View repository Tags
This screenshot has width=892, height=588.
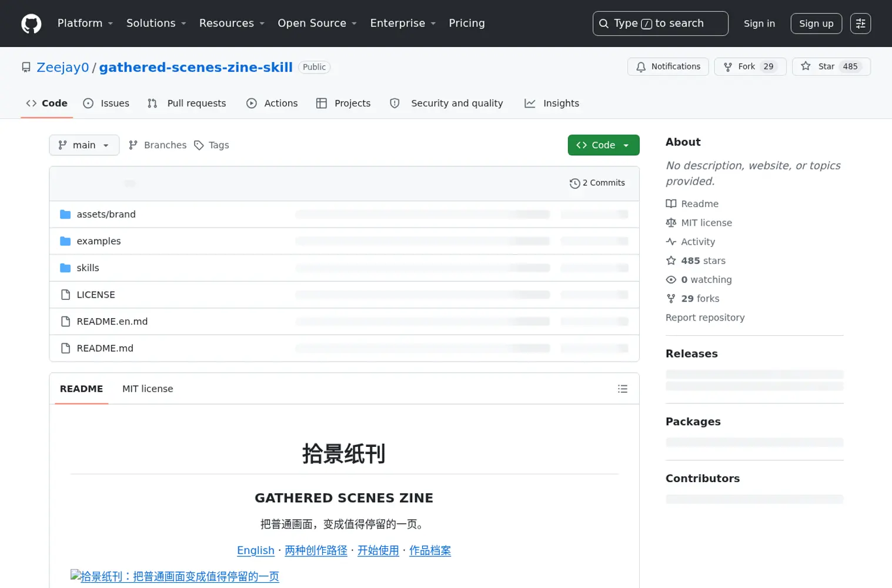click(212, 145)
